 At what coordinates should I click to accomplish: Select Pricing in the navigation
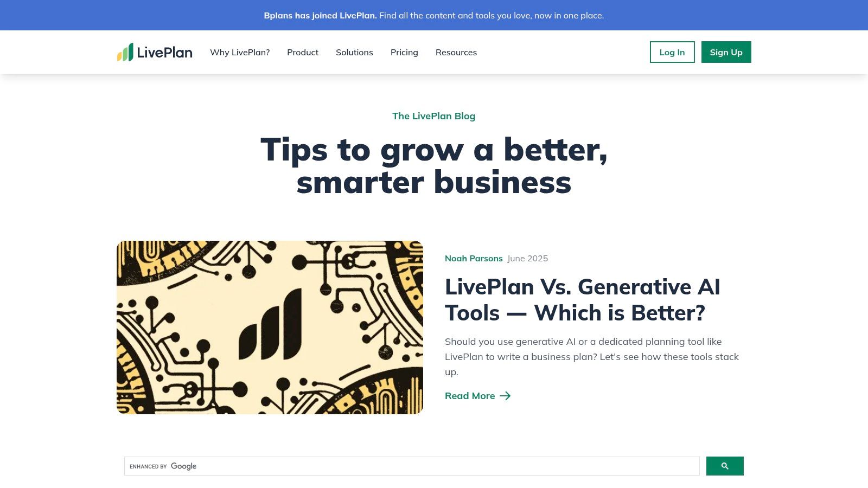pos(404,52)
